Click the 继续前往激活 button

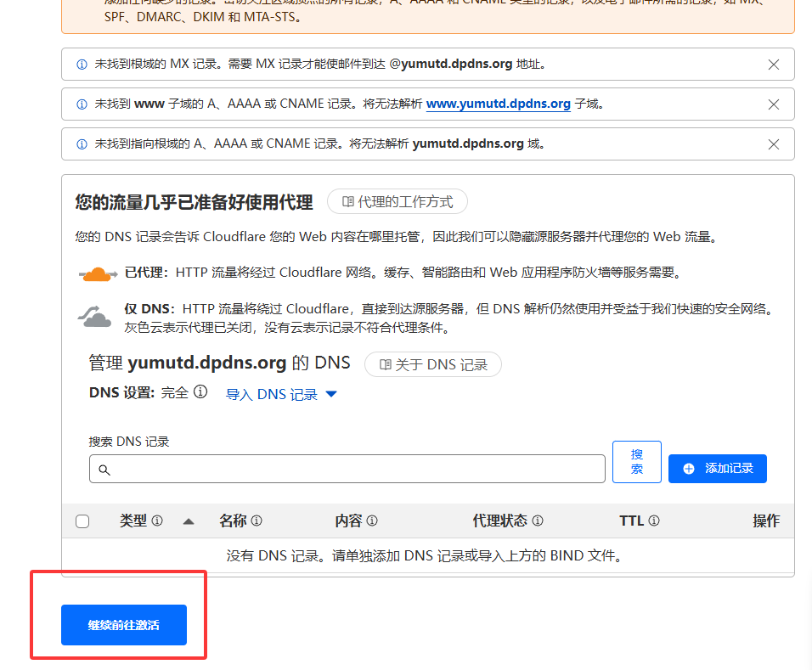pyautogui.click(x=124, y=625)
